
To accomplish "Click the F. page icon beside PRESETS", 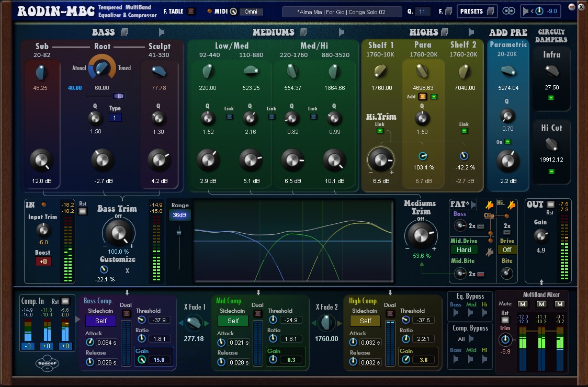I will click(449, 12).
